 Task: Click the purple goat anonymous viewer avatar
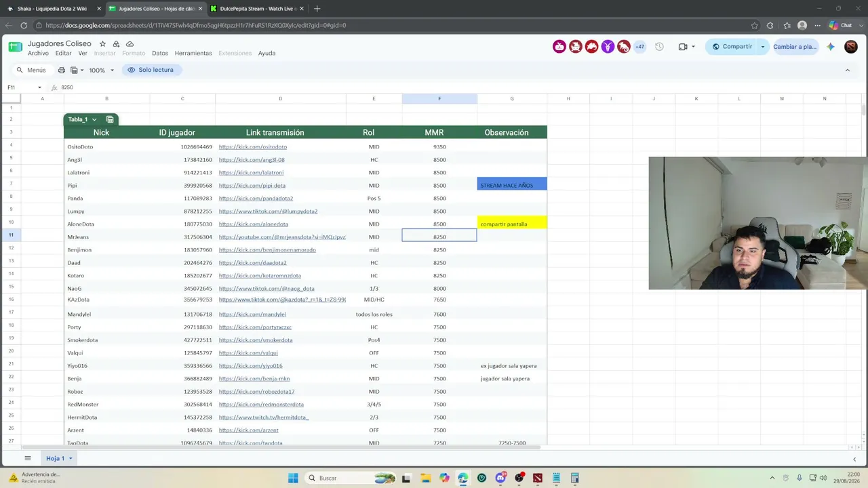coord(608,47)
